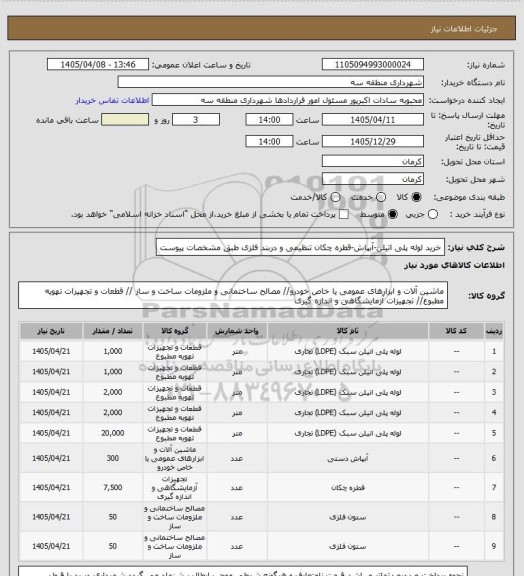This screenshot has height=576, width=524.
Task: Click the گروه کالا description box
Action: coord(233,296)
